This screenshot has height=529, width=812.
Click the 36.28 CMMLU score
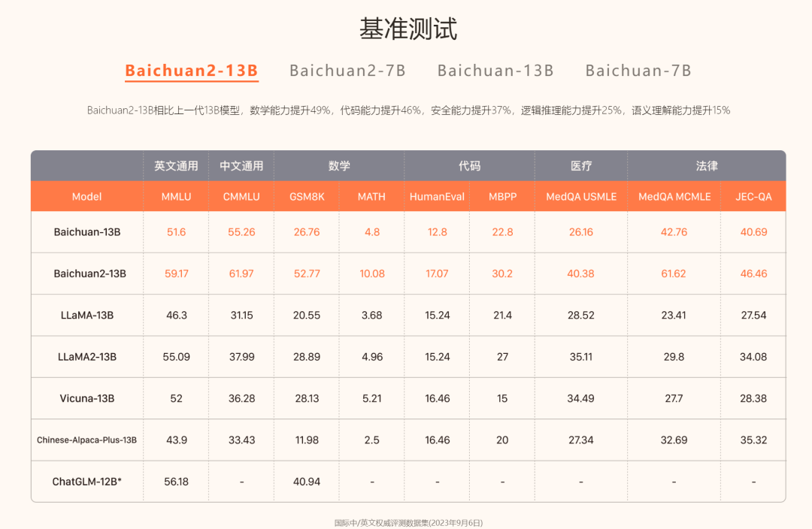[241, 398]
